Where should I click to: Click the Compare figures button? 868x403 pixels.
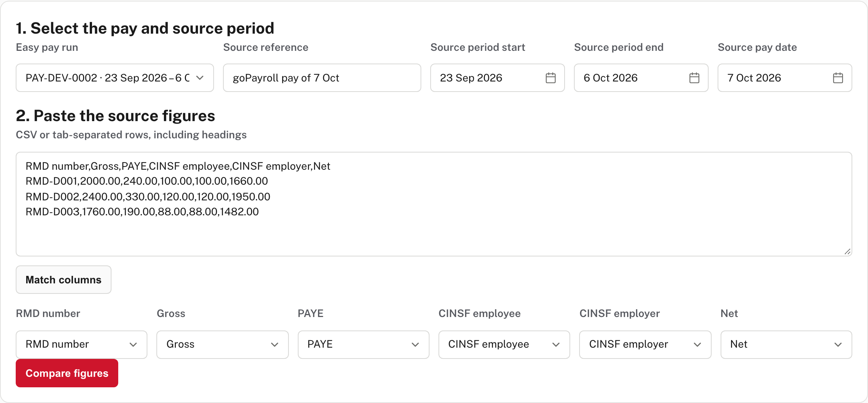67,373
